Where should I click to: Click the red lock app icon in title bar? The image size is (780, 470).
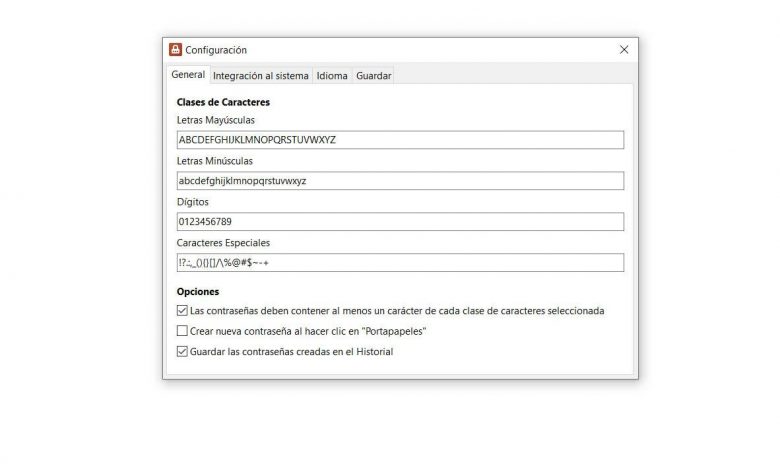click(175, 50)
